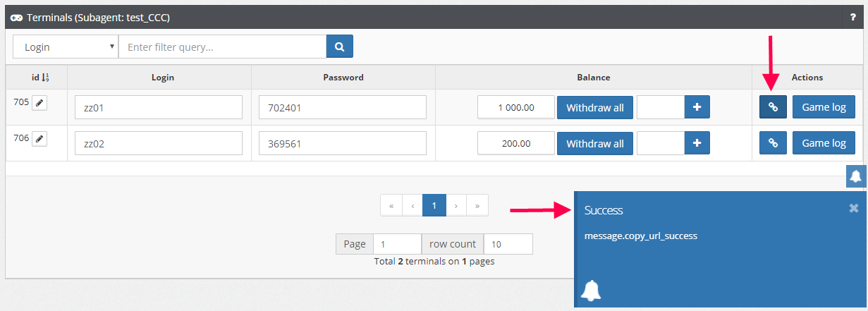Click the filter query input field
Image resolution: width=868 pixels, height=311 pixels.
(x=222, y=47)
